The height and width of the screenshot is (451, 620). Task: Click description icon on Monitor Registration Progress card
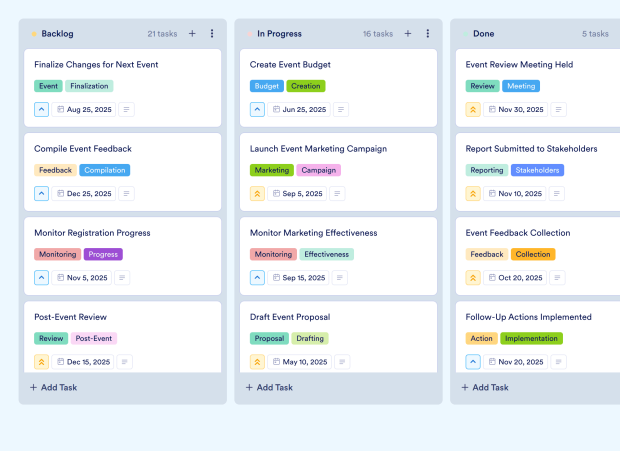tap(126, 278)
